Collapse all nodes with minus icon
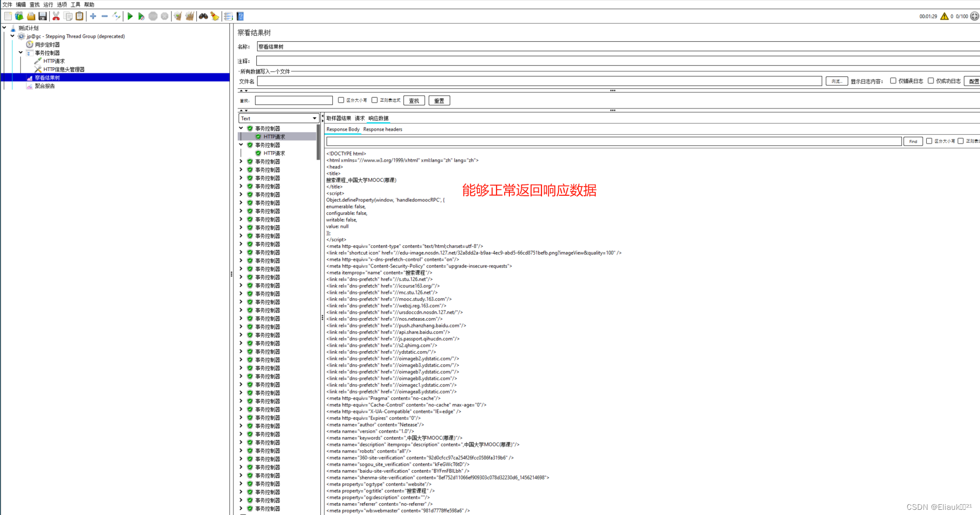Image resolution: width=980 pixels, height=515 pixels. click(x=105, y=17)
